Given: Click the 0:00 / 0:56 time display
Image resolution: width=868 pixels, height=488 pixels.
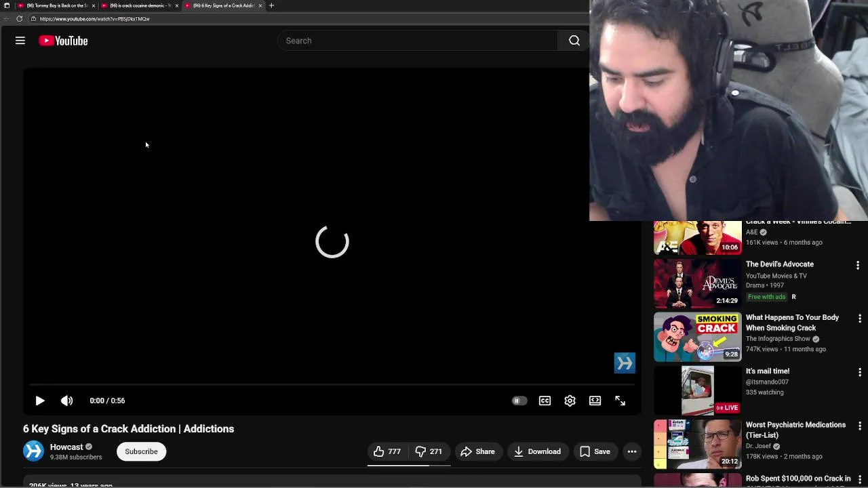Looking at the screenshot, I should 107,401.
